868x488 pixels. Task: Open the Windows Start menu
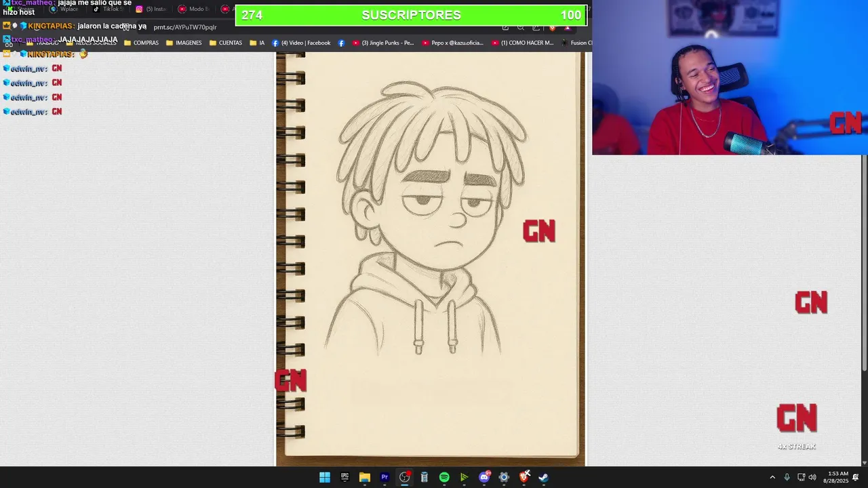tap(325, 477)
